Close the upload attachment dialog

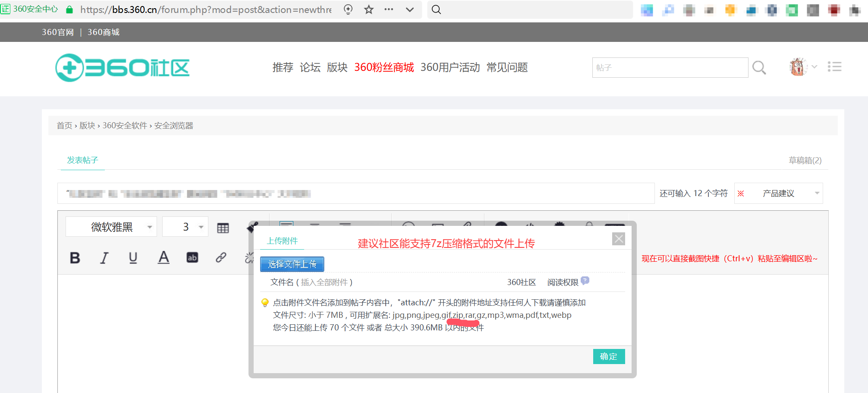pyautogui.click(x=619, y=239)
